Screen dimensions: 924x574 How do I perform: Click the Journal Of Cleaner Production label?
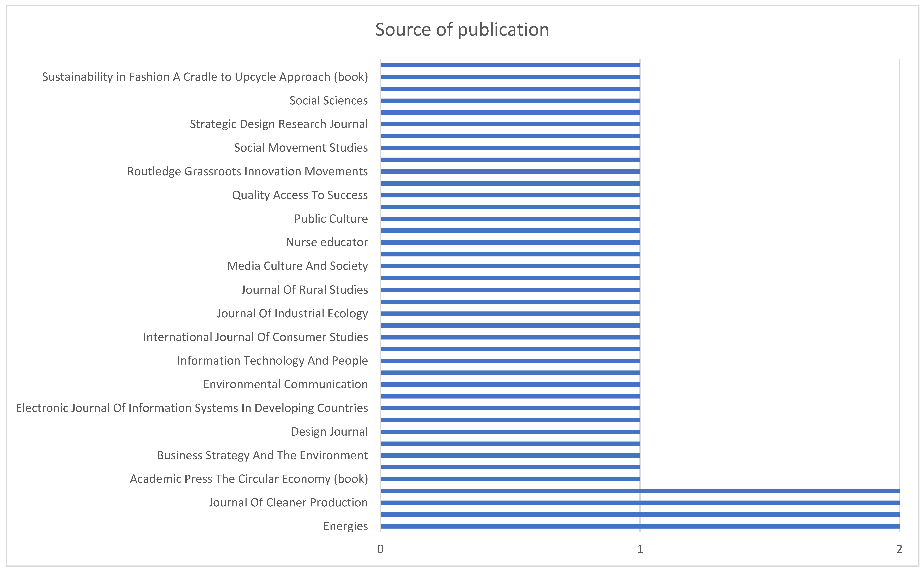(x=288, y=503)
